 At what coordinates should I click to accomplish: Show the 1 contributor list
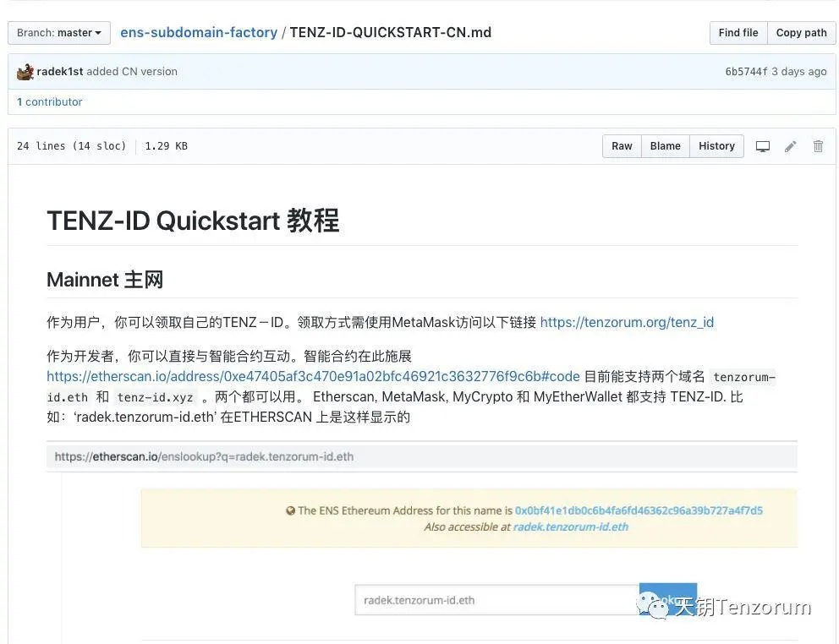(50, 101)
